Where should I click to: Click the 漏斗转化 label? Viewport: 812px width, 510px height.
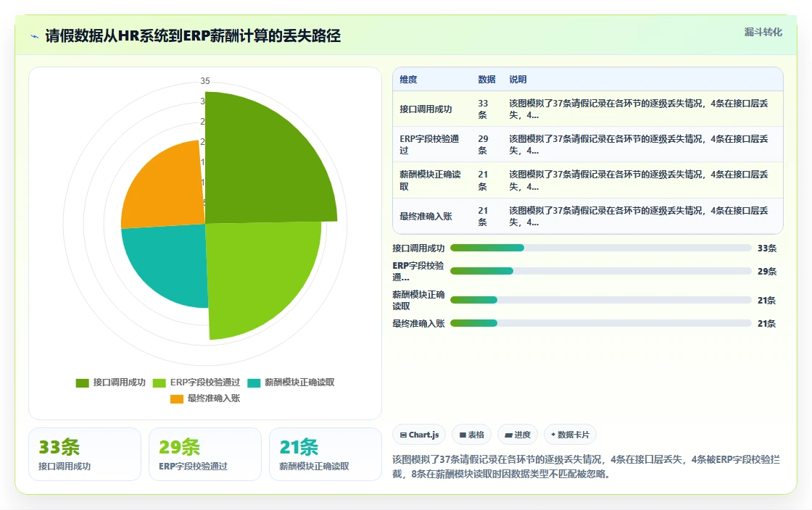tap(763, 32)
